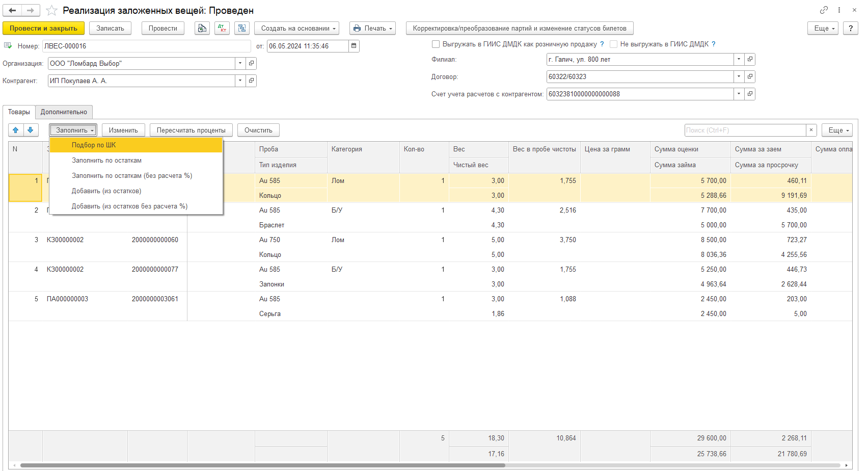Select cell 8 500,00 in row 3

tap(690, 240)
